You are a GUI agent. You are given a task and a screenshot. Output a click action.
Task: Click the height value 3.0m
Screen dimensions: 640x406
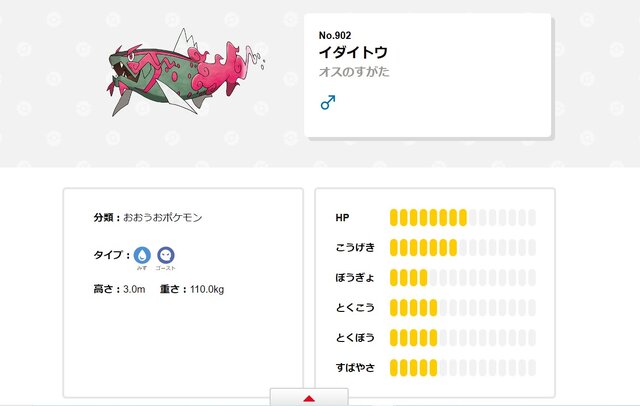coord(134,289)
